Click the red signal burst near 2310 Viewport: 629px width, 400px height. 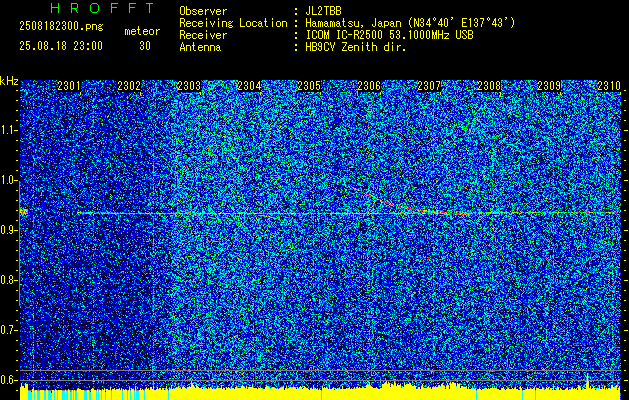coord(588,212)
